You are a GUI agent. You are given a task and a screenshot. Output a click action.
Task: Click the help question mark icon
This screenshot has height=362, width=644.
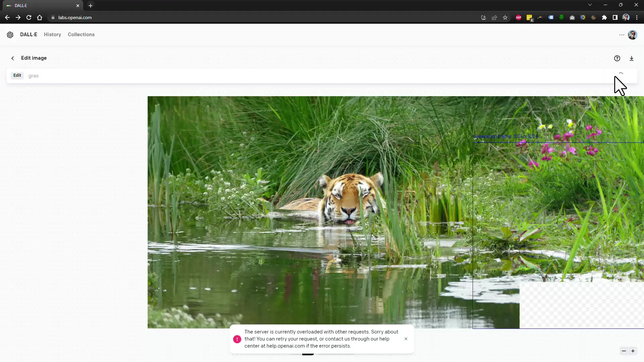tap(617, 58)
